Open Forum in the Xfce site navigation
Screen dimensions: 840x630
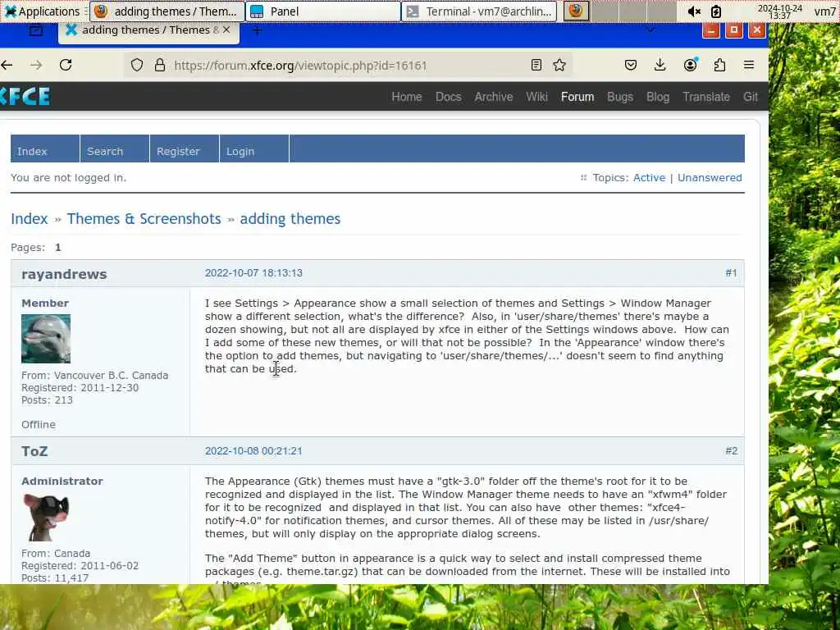(x=577, y=97)
